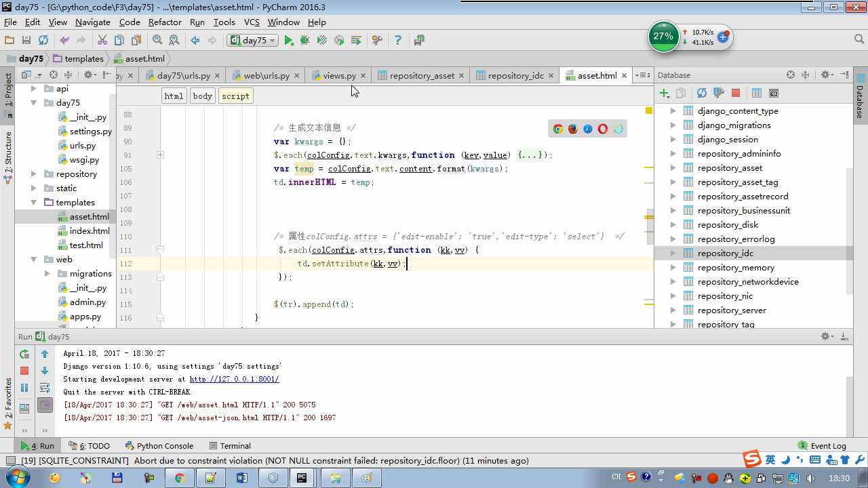Click the Find magnifier icon
Screen dimensions: 868x488
157,41
